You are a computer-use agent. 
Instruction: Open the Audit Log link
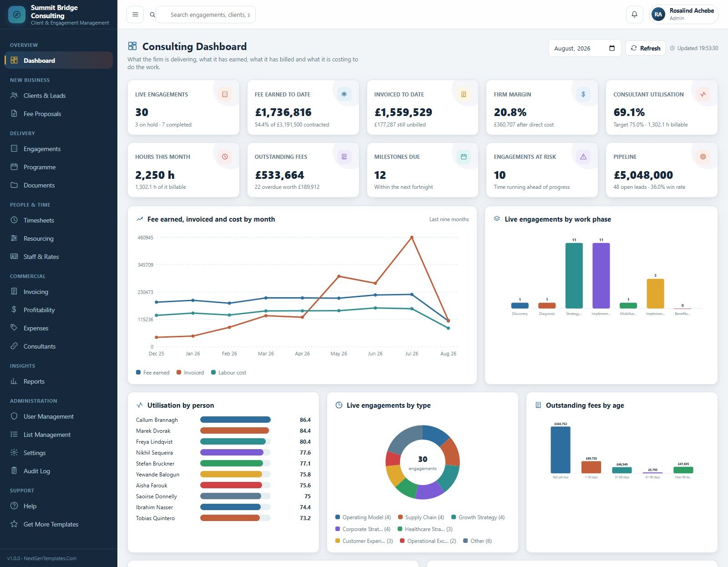point(59,471)
